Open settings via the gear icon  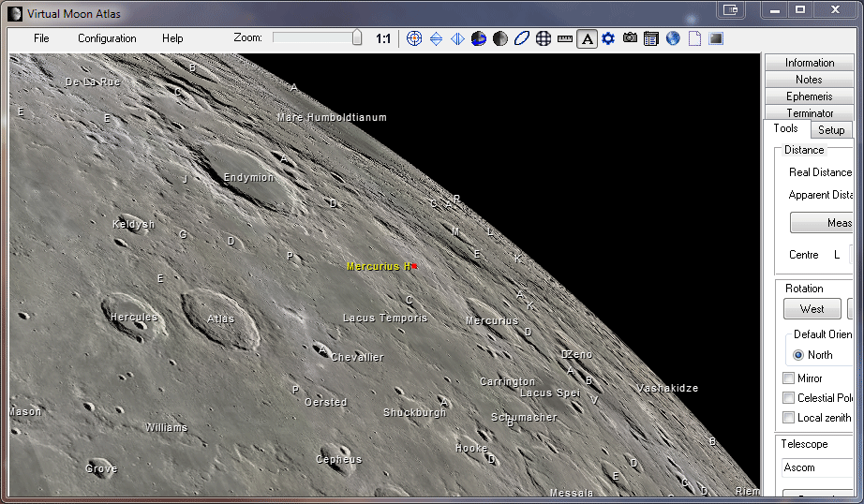tap(608, 38)
